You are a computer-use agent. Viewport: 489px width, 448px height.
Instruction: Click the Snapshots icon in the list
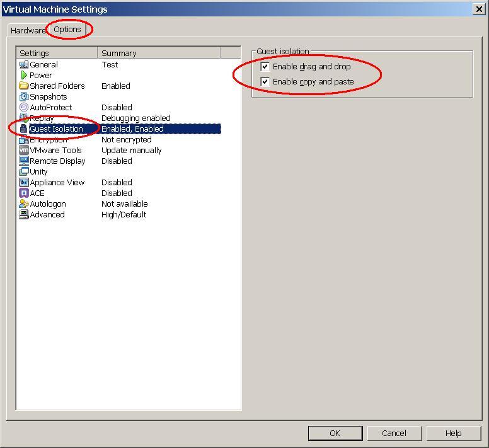coord(24,96)
